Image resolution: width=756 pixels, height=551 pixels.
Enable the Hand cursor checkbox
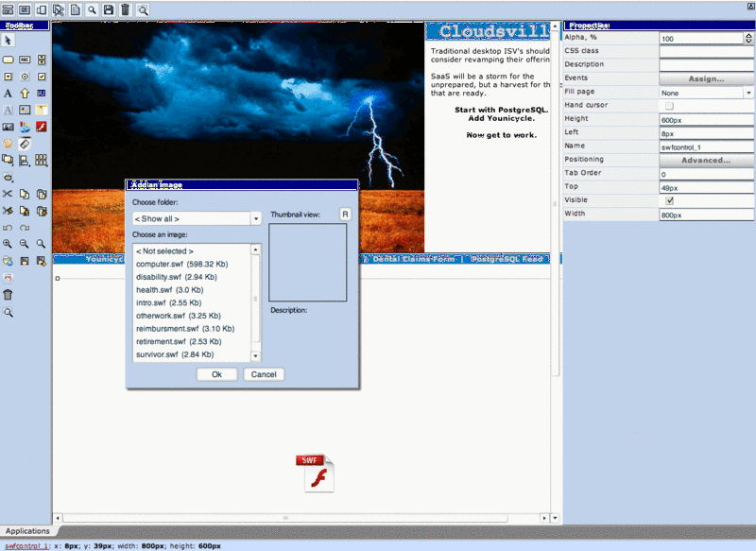click(x=669, y=106)
